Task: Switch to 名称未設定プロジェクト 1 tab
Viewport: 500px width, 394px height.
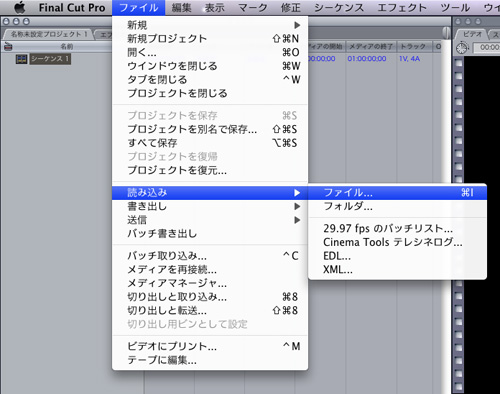Action: click(49, 34)
